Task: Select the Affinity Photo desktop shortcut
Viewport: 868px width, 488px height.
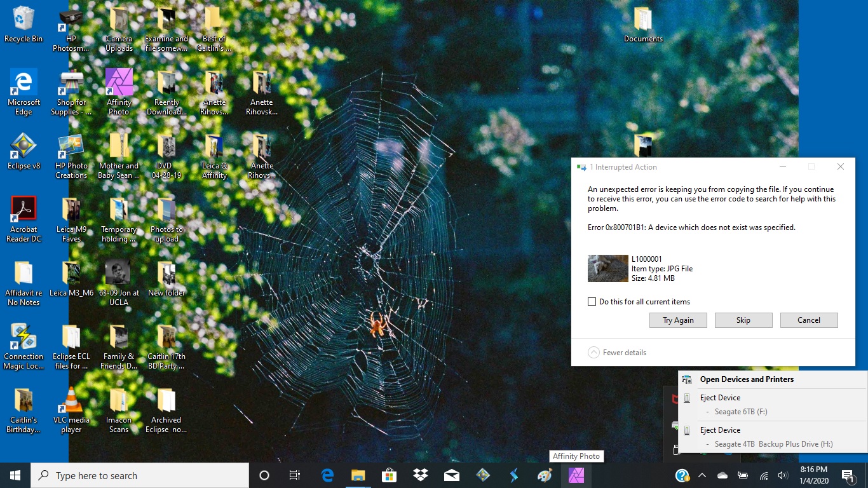Action: tap(119, 93)
